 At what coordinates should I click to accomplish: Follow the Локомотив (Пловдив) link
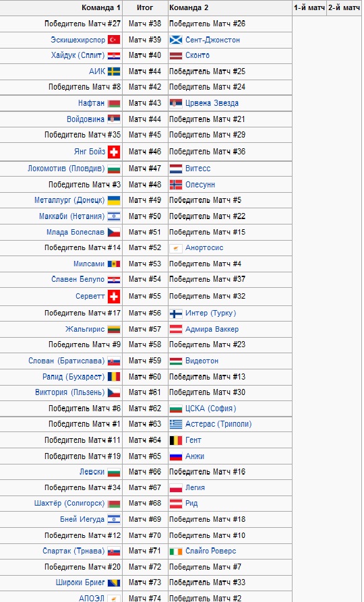(66, 169)
